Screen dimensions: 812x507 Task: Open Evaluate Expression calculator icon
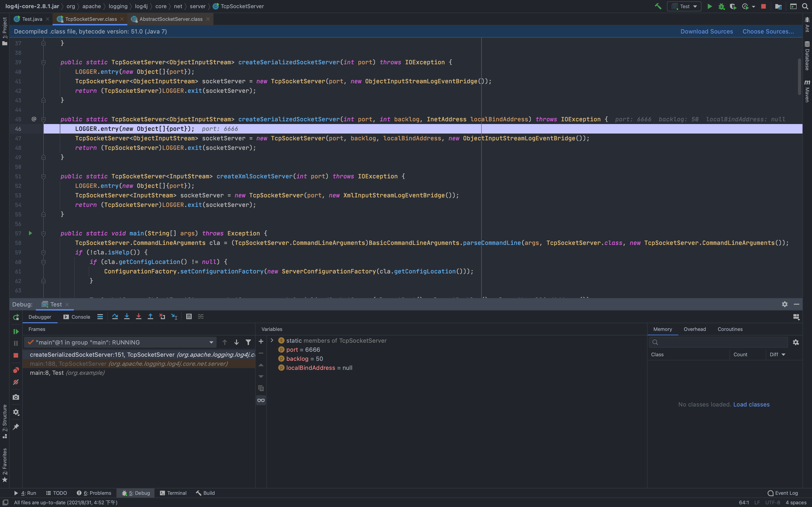coord(189,317)
